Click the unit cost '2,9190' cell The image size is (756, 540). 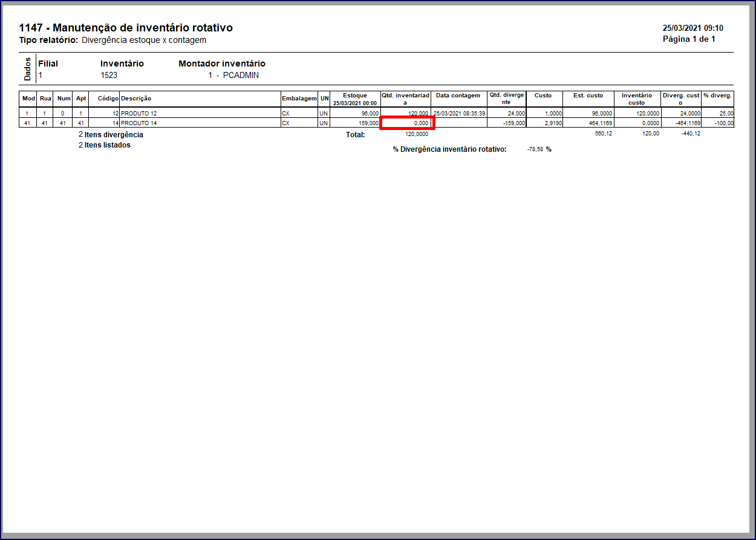tap(553, 123)
